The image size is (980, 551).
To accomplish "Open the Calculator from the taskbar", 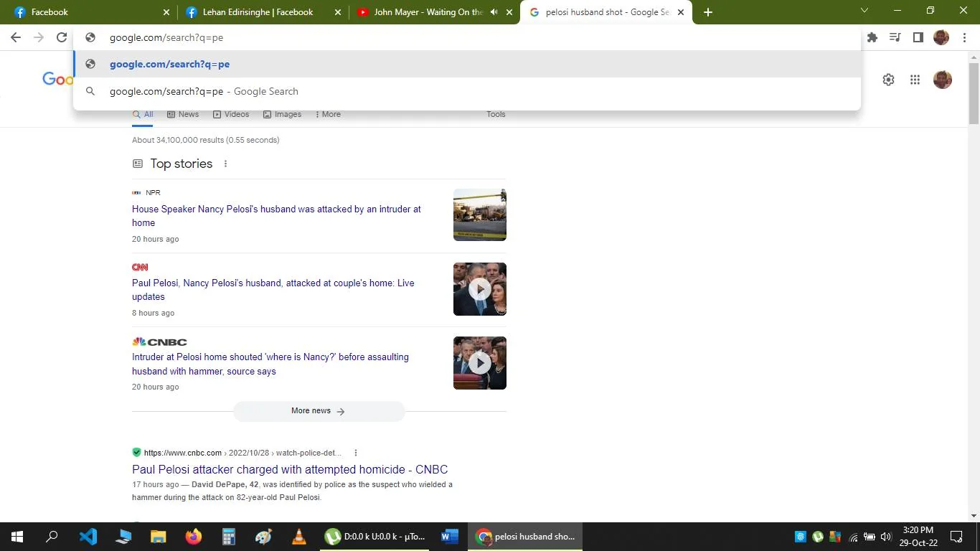I will tap(229, 537).
